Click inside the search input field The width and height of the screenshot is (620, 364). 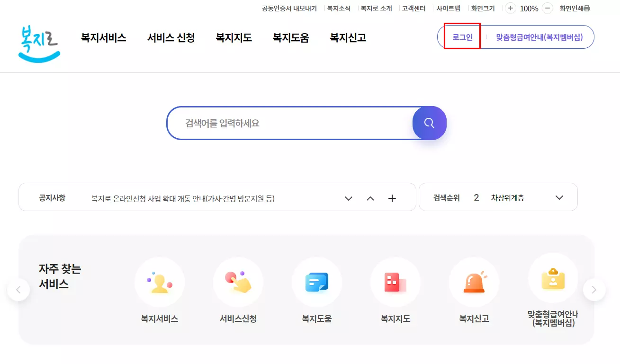point(284,123)
